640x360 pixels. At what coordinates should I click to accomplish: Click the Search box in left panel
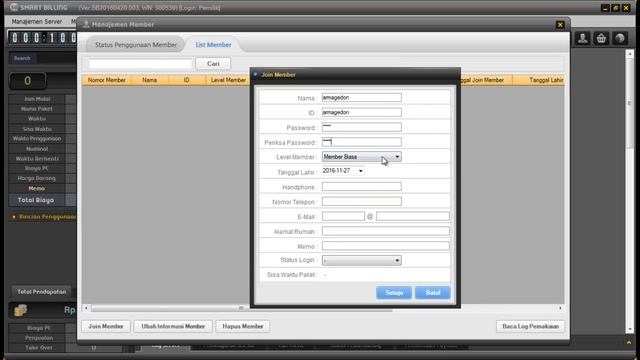point(43,58)
